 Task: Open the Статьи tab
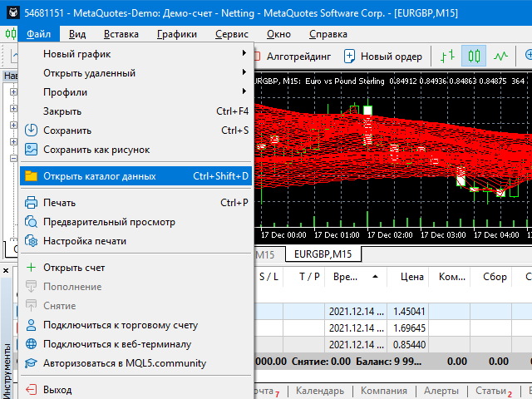click(494, 391)
